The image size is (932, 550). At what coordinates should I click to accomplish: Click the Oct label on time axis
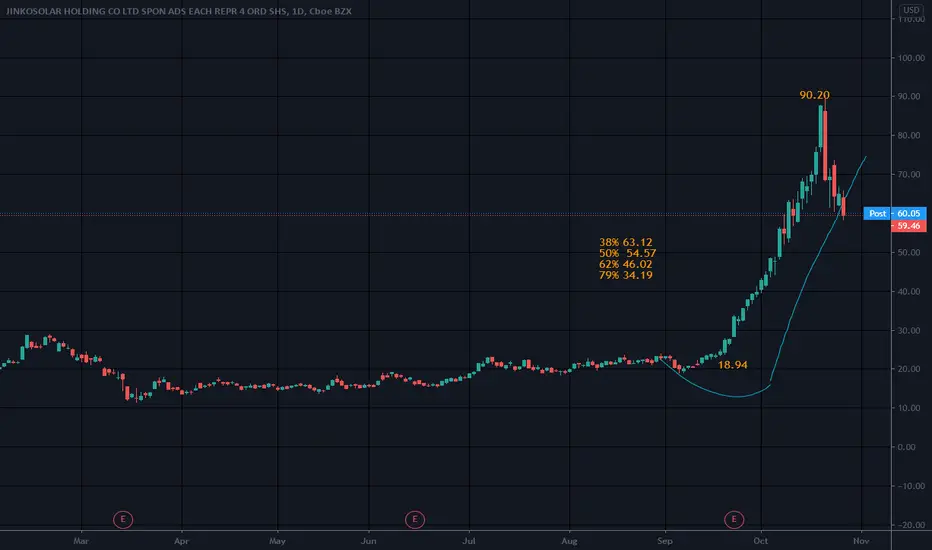click(761, 541)
